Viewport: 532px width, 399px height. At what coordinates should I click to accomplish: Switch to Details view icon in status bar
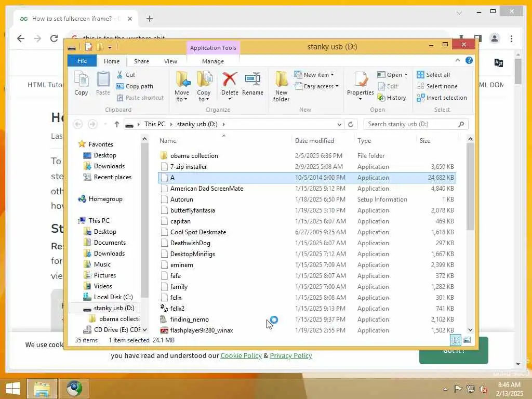(x=456, y=340)
